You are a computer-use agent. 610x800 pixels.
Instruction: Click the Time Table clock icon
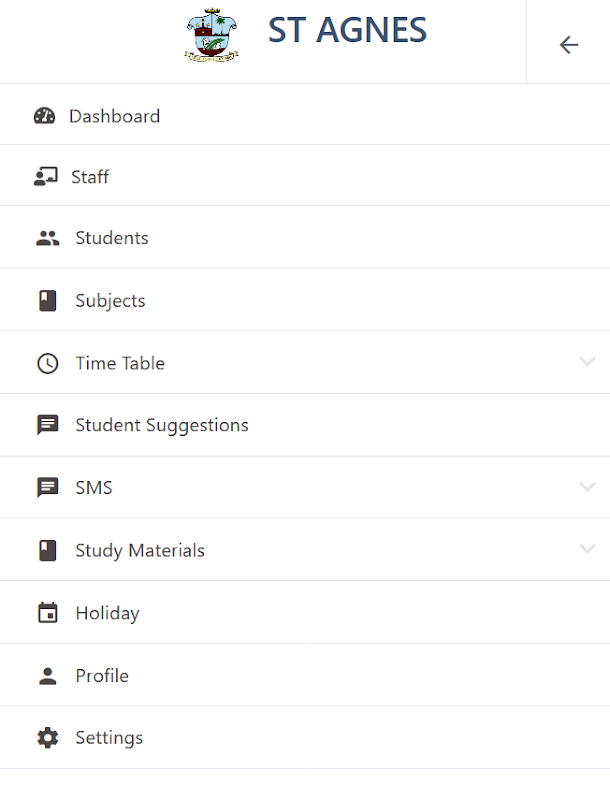(x=47, y=363)
